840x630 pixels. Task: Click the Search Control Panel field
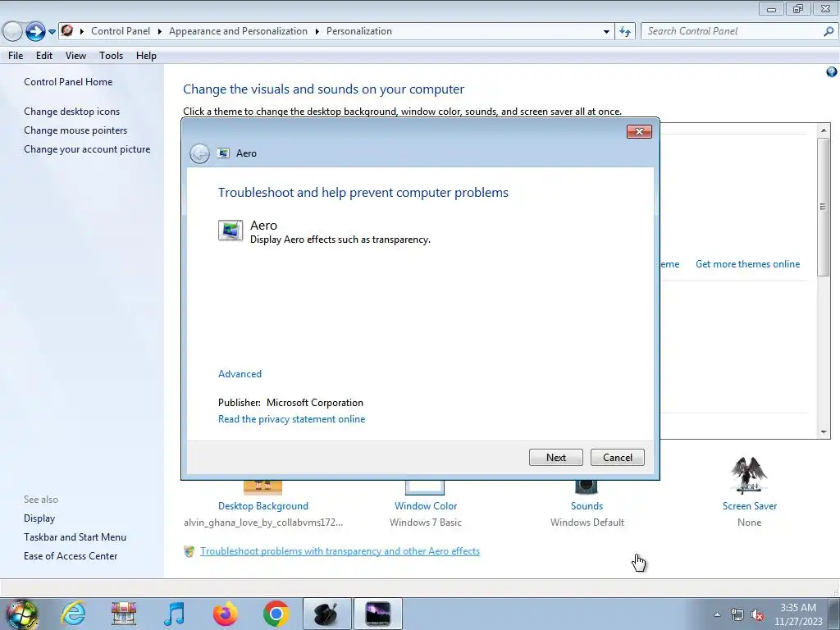733,31
